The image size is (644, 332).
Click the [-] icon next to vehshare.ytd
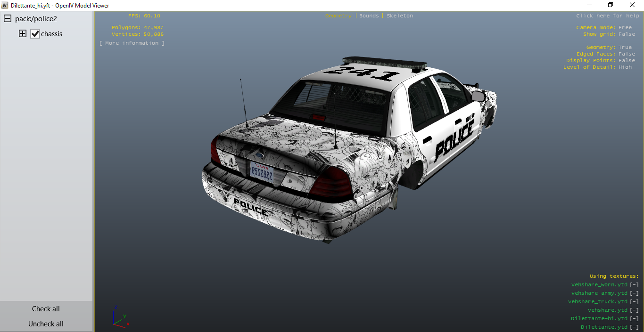point(635,310)
